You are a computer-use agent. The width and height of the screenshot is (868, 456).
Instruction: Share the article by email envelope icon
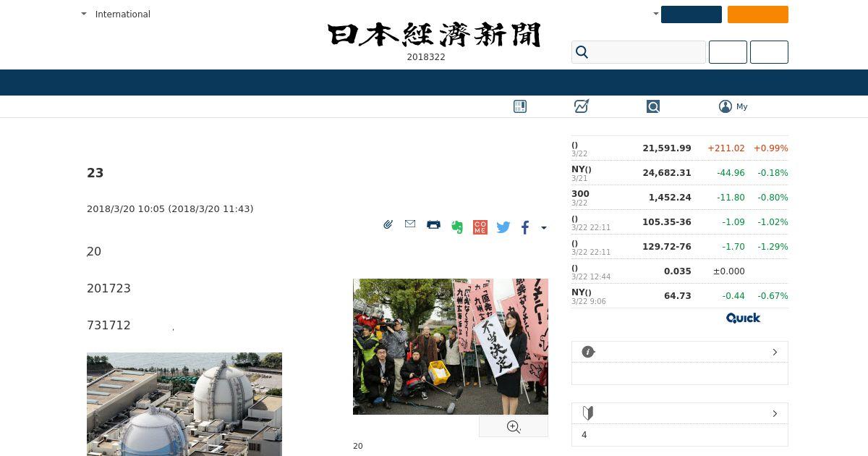pyautogui.click(x=410, y=224)
